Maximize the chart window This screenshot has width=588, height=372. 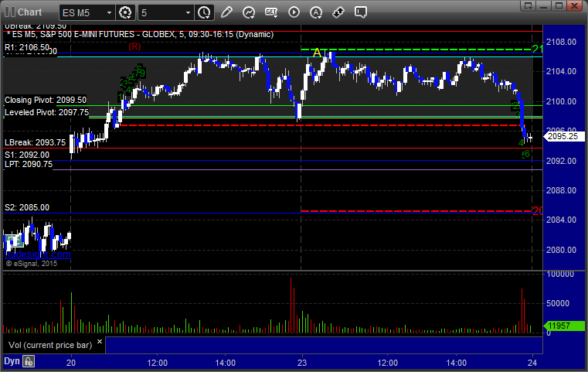coord(559,5)
